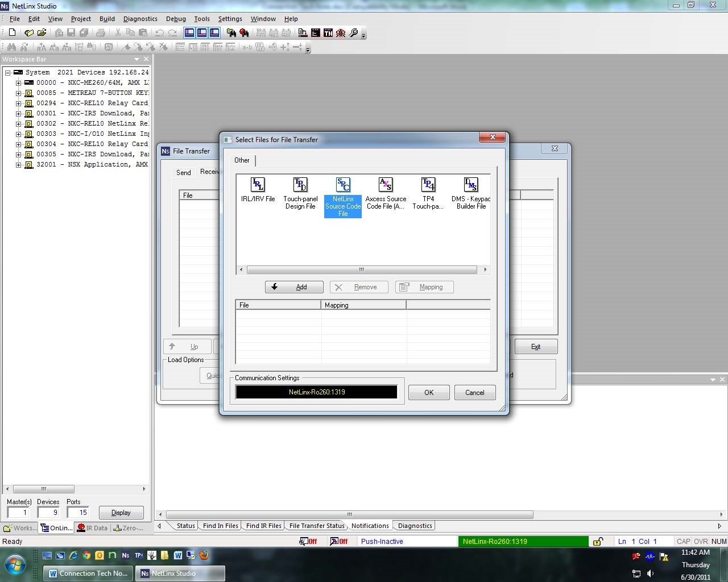This screenshot has width=728, height=582.
Task: Open the Project menu
Action: (x=81, y=19)
